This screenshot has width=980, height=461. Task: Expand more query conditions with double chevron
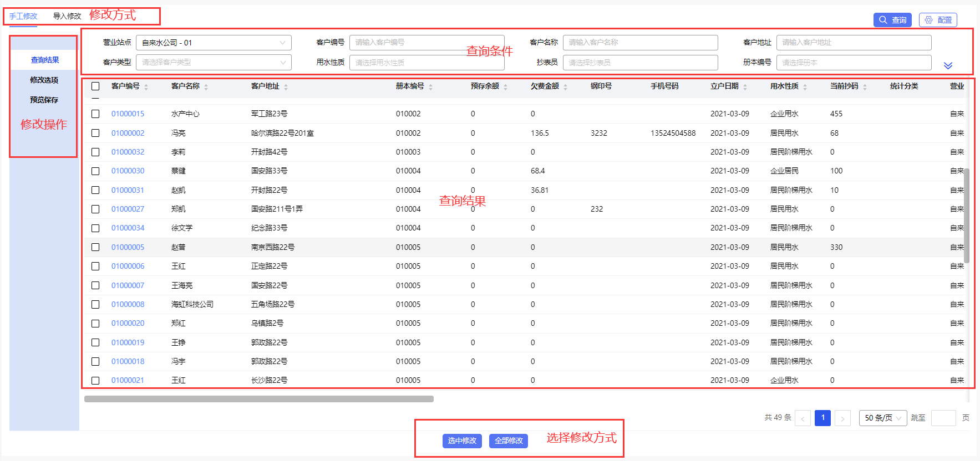[948, 65]
